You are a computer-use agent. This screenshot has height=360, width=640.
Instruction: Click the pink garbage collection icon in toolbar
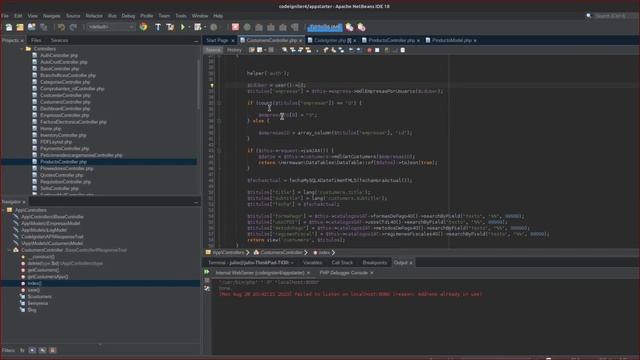pyautogui.click(x=349, y=27)
